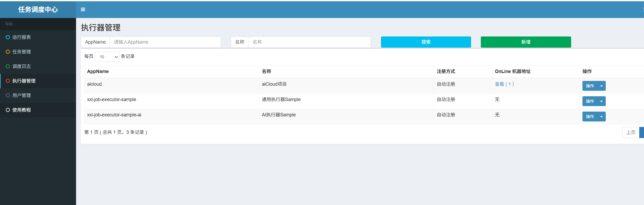Click the 任务调度中心 logo title
The height and width of the screenshot is (205, 644).
coord(38,10)
